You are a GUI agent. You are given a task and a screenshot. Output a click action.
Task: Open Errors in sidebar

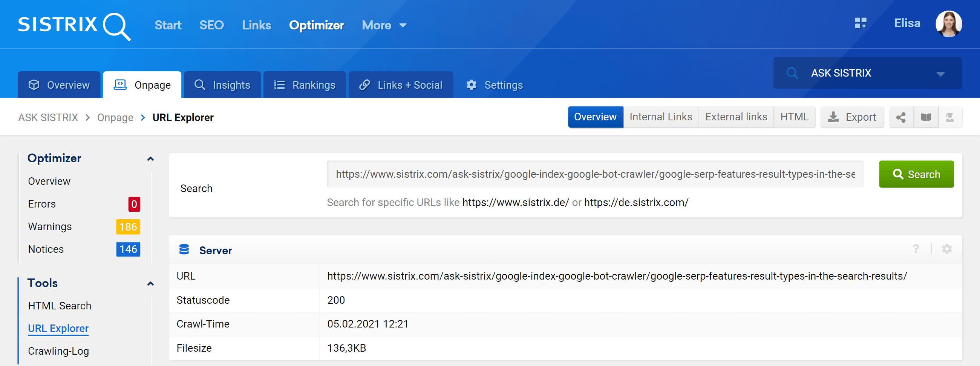coord(42,204)
